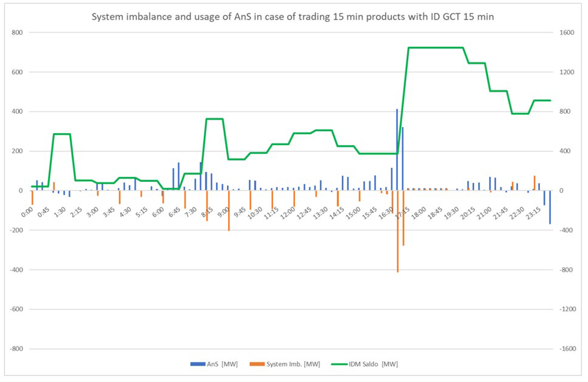Click the 0:00 time axis label
The image size is (588, 382).
[x=27, y=213]
